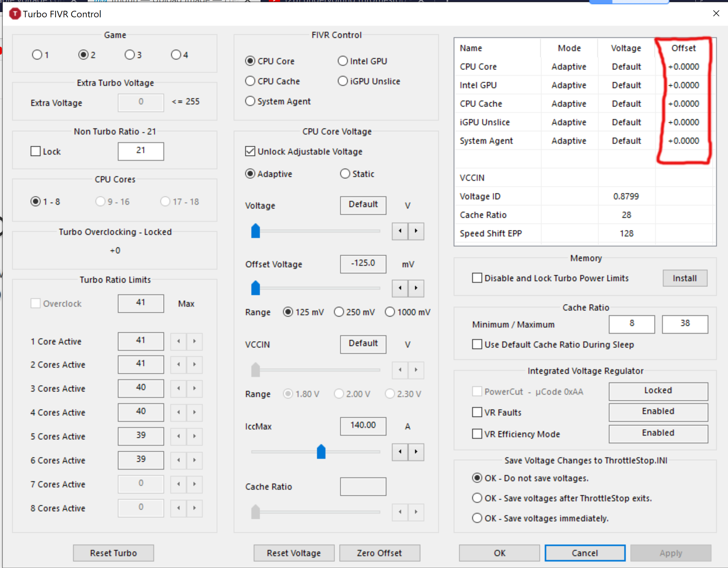Click the Voltage Default field

(363, 205)
